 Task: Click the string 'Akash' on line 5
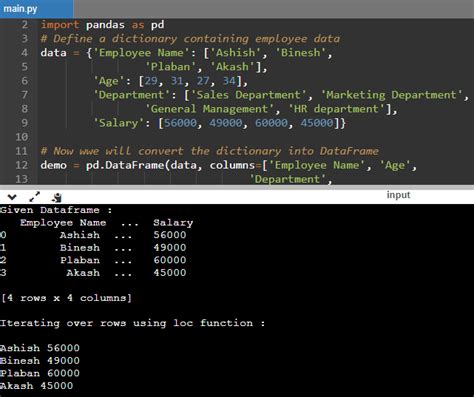(232, 67)
